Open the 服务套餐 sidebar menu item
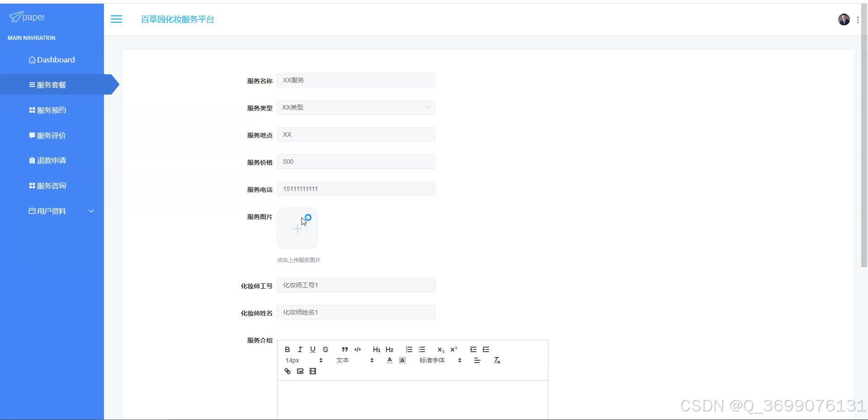 (x=52, y=85)
